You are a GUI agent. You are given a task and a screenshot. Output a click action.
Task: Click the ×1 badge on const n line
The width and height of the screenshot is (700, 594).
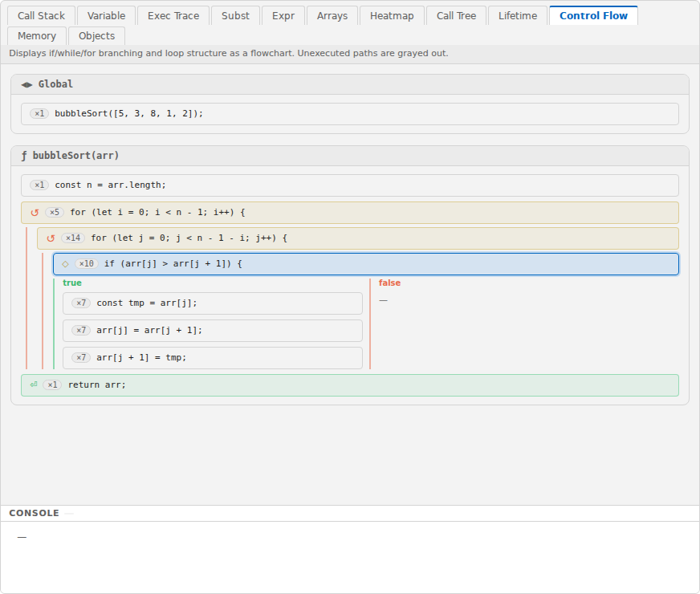click(x=39, y=185)
